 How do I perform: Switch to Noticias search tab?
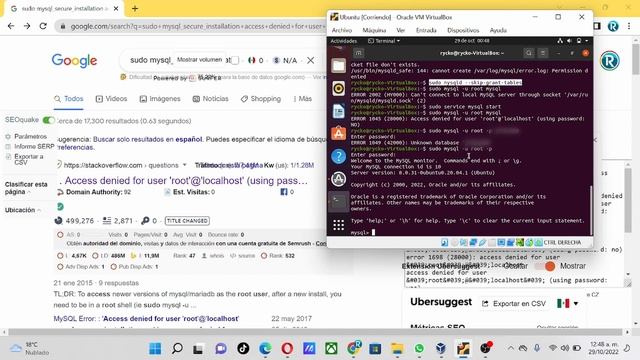(x=211, y=99)
